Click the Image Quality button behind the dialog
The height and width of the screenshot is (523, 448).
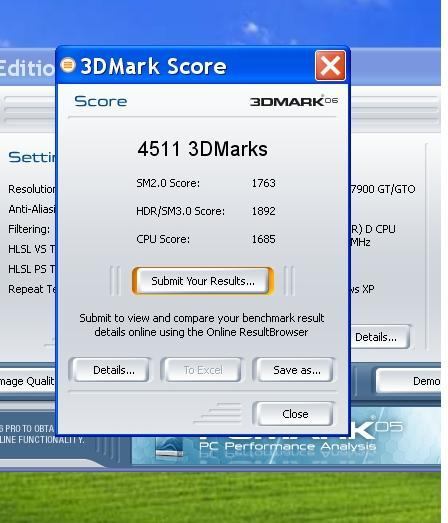click(x=27, y=381)
